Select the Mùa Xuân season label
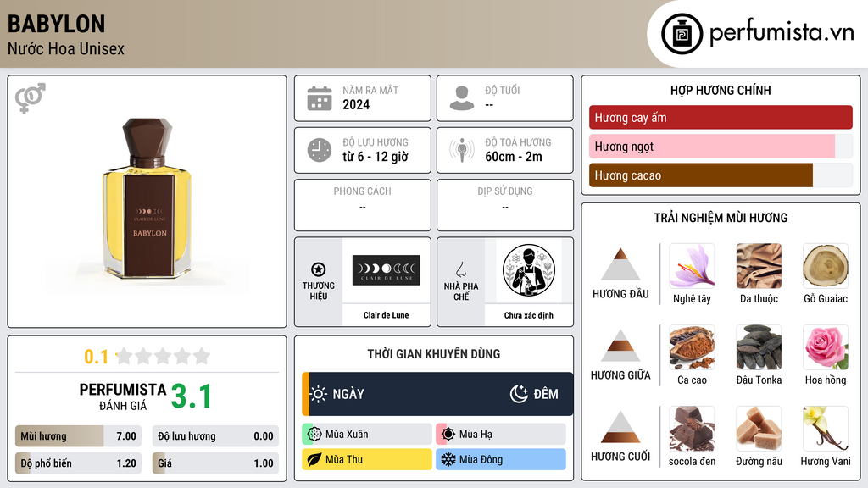The image size is (868, 488). coord(347,435)
